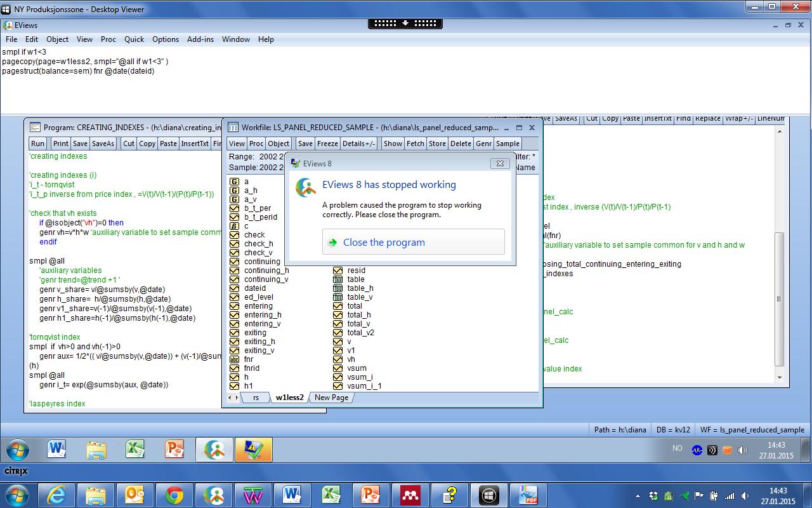This screenshot has height=508, width=812.
Task: Toggle Details+/- in the Workfile toolbar
Action: (359, 144)
